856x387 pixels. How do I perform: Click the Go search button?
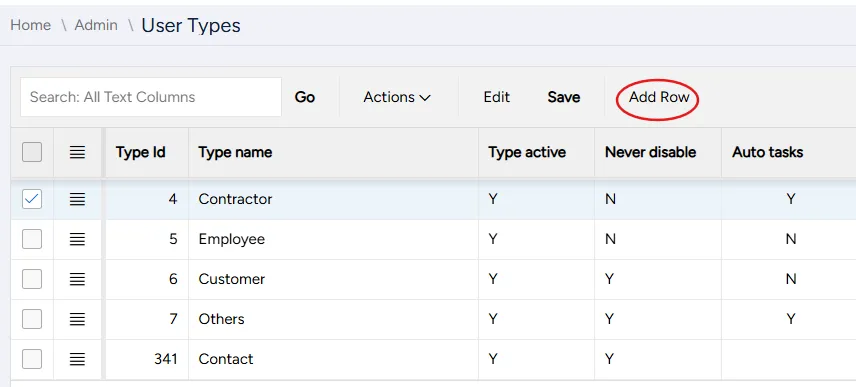tap(305, 97)
